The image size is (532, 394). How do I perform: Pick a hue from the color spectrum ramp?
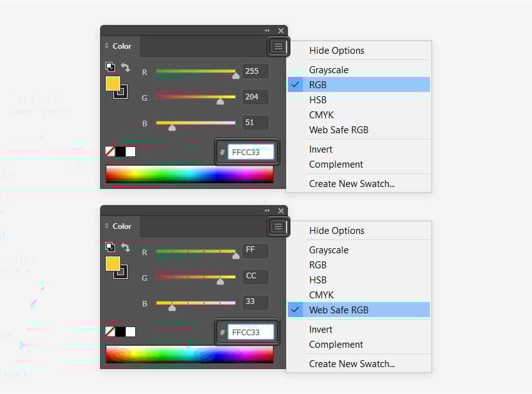pyautogui.click(x=188, y=175)
